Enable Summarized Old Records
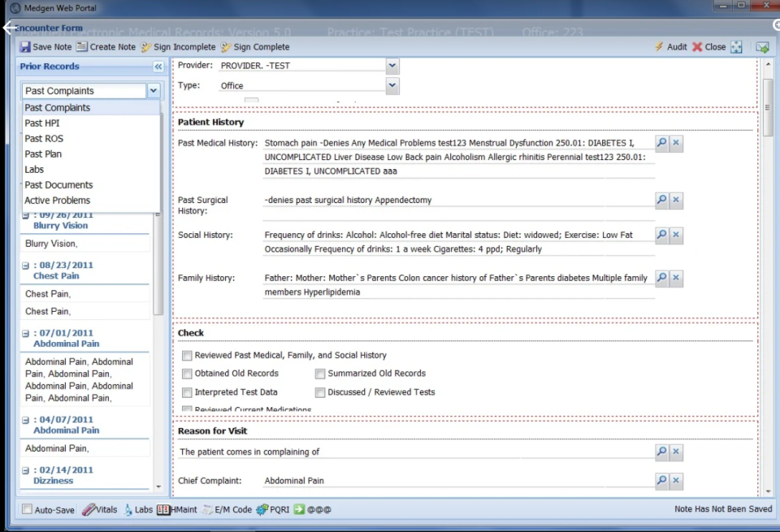 [x=319, y=373]
